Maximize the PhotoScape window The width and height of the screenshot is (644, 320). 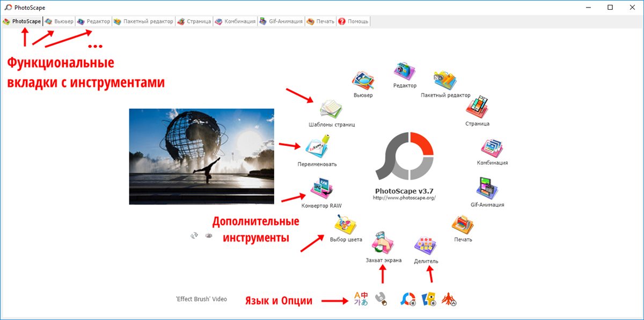[610, 8]
